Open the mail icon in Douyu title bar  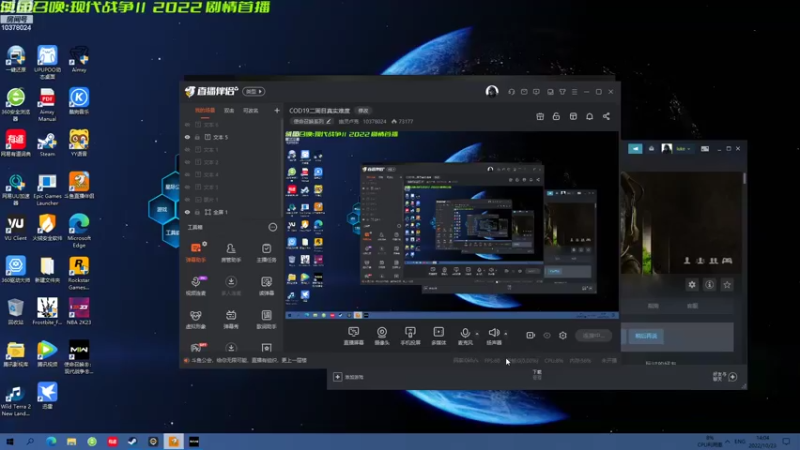tap(524, 92)
